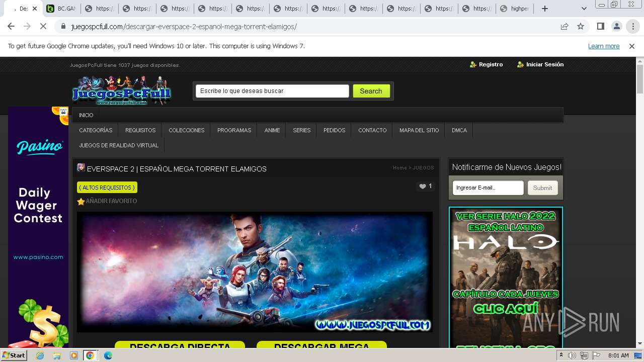The height and width of the screenshot is (362, 644).
Task: Dismiss the Chrome update notification bar
Action: click(x=632, y=46)
